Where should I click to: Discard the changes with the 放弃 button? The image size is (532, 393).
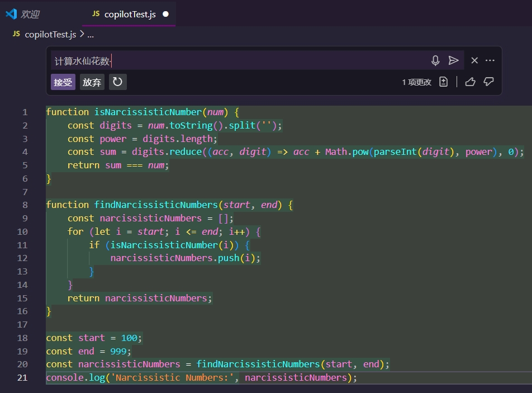pos(92,82)
